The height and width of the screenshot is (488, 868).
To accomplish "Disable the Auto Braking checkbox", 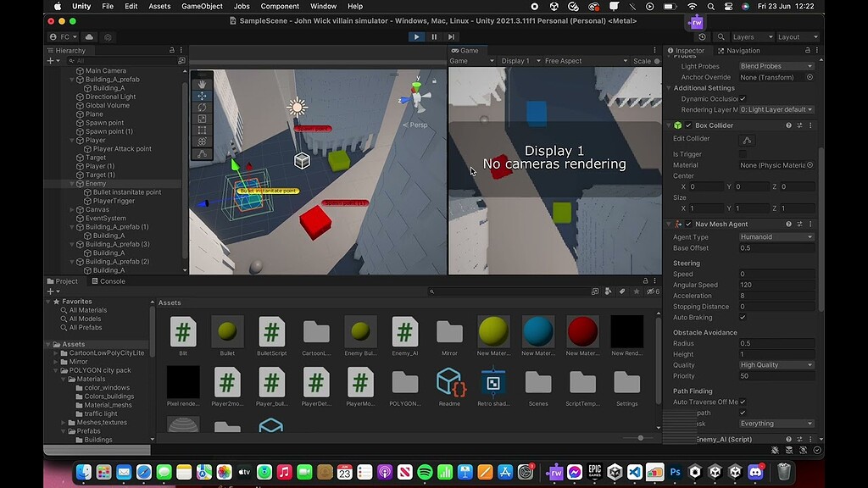I will pyautogui.click(x=743, y=318).
